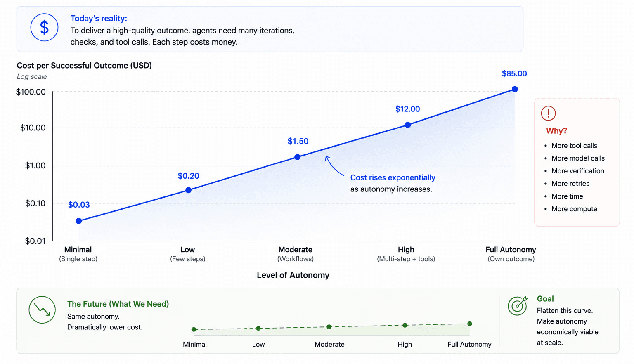This screenshot has width=634, height=364.
Task: Click "The Future (What We Need)" heading
Action: (118, 304)
